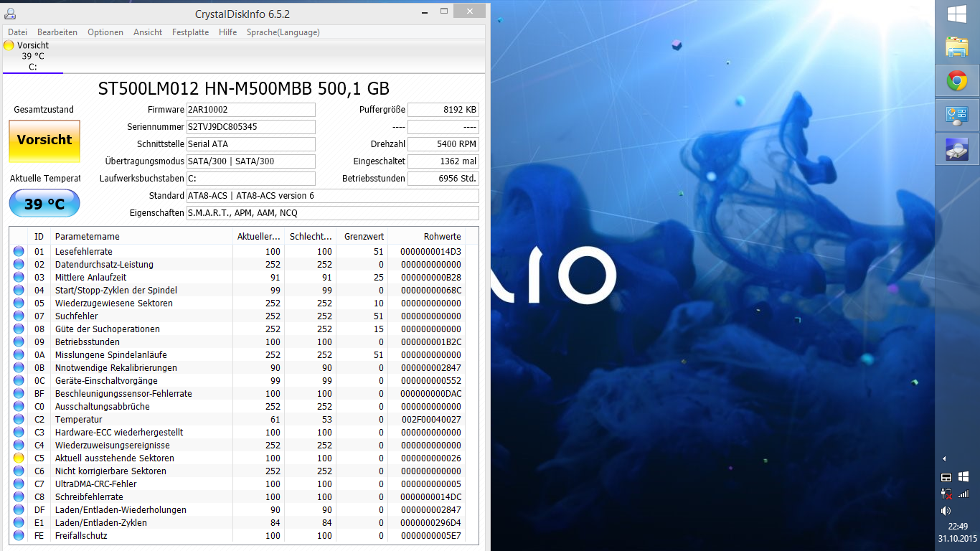Click status icon for Wiederzugewiesene Sektoren row

[19, 303]
